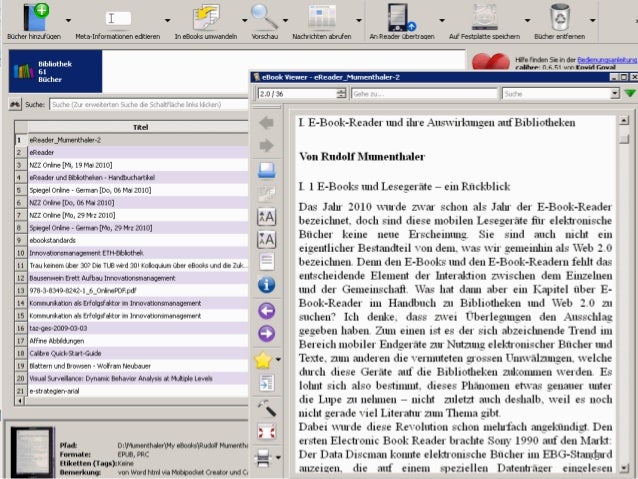Go to previous page purple arrow

pyautogui.click(x=267, y=311)
